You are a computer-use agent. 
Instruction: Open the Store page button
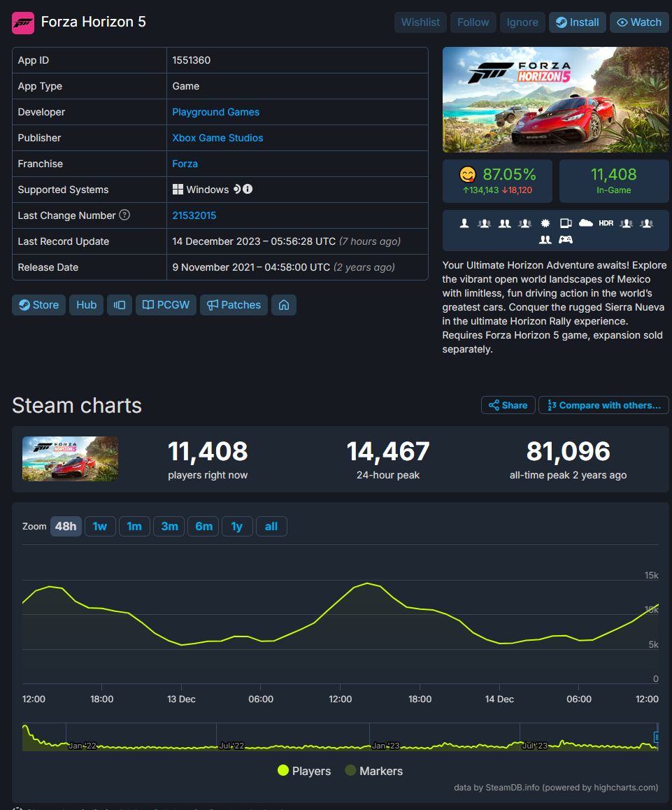(38, 305)
